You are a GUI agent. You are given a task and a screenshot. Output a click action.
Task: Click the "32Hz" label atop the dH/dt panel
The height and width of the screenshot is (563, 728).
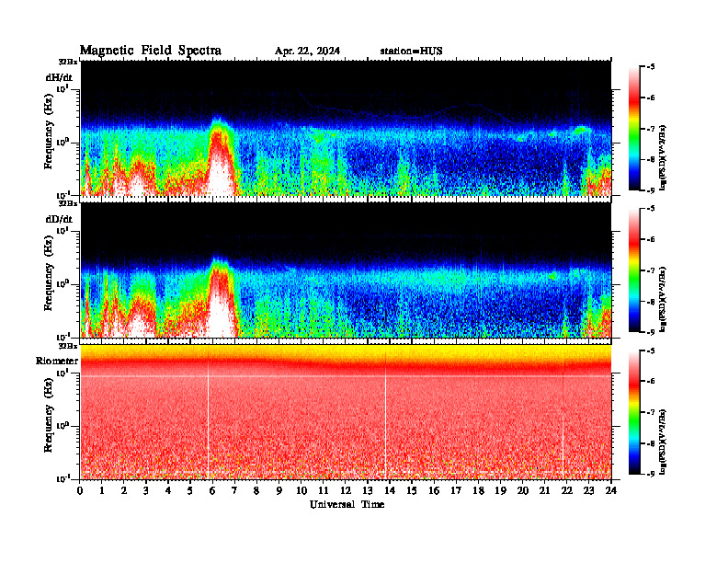pyautogui.click(x=67, y=62)
